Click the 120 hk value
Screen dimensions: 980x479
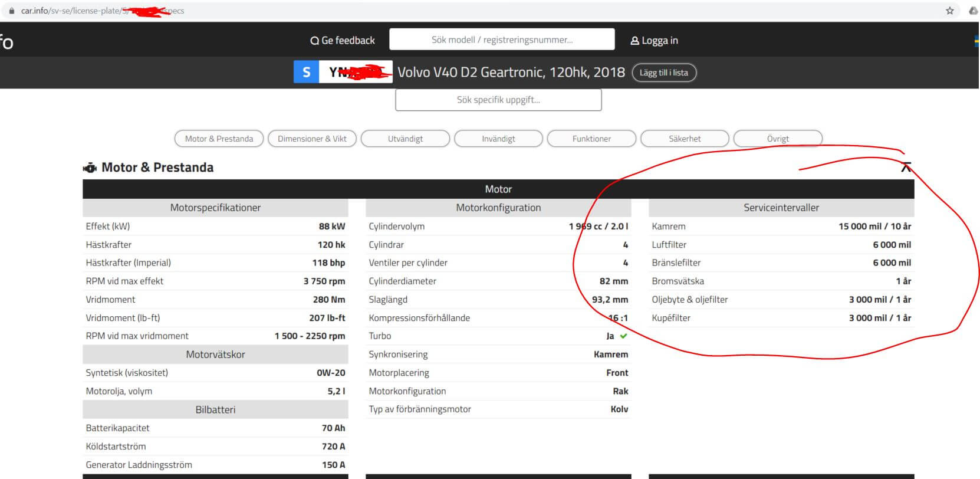[331, 245]
